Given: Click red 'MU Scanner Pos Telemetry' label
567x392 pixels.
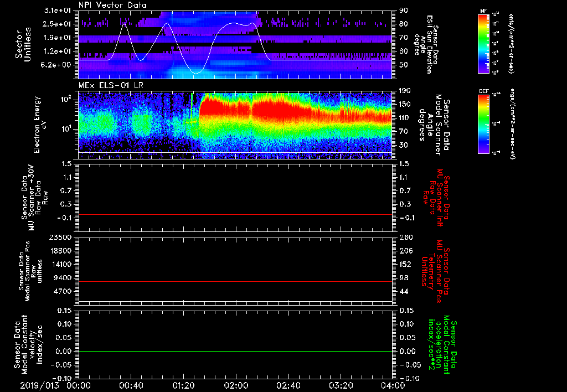Looking at the screenshot, I should click(x=435, y=271).
